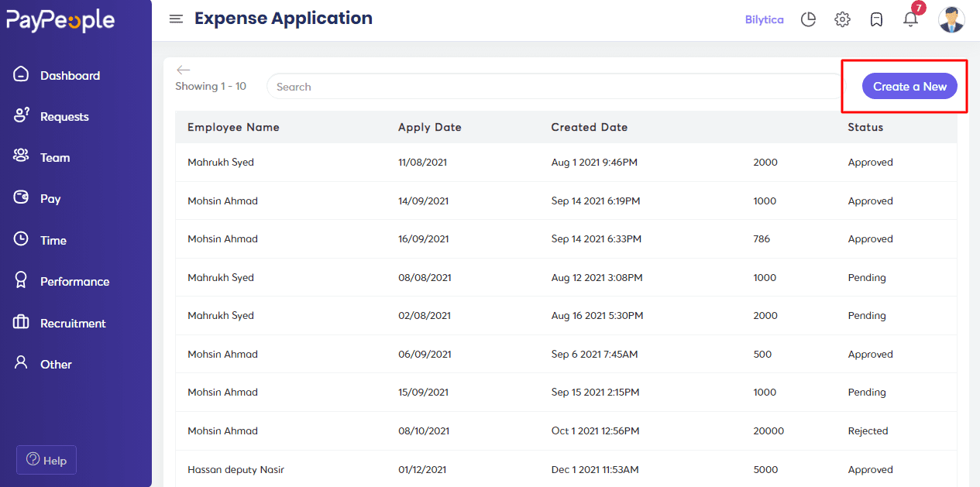980x487 pixels.
Task: Open the settings gear icon
Action: tap(842, 19)
